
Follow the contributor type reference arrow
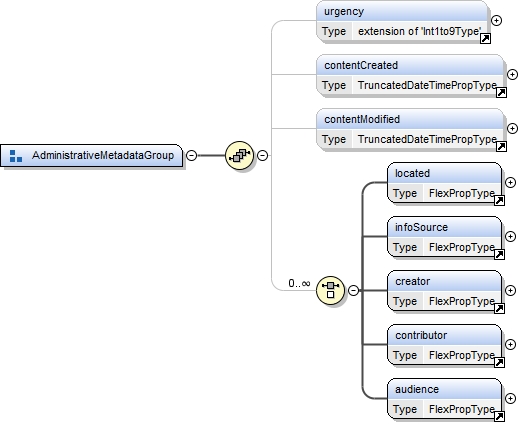click(499, 363)
